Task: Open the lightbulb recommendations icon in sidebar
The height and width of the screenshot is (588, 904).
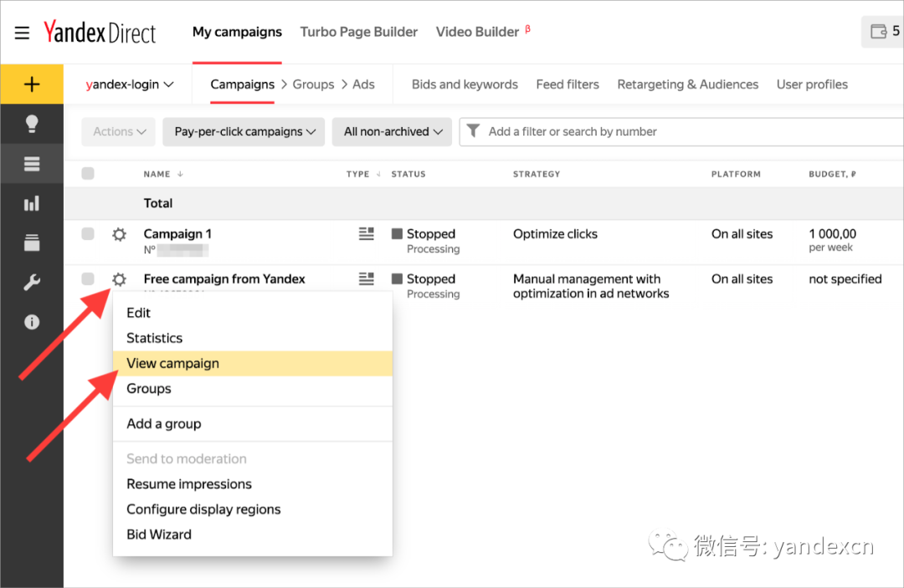Action: tap(32, 124)
